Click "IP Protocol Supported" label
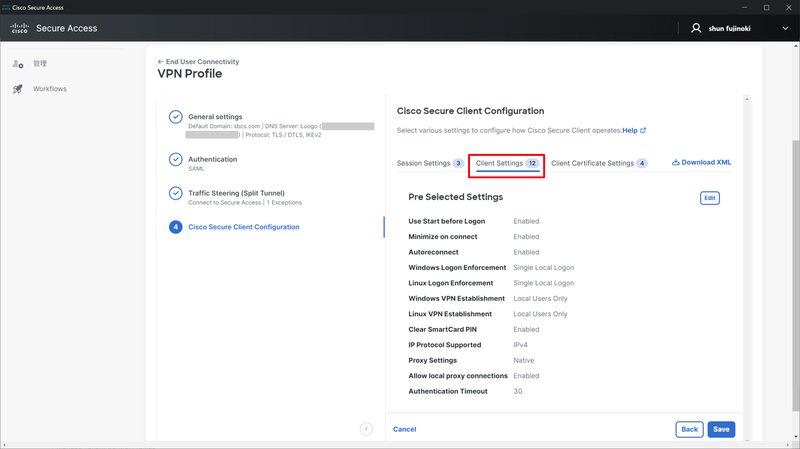800x449 pixels. (444, 345)
